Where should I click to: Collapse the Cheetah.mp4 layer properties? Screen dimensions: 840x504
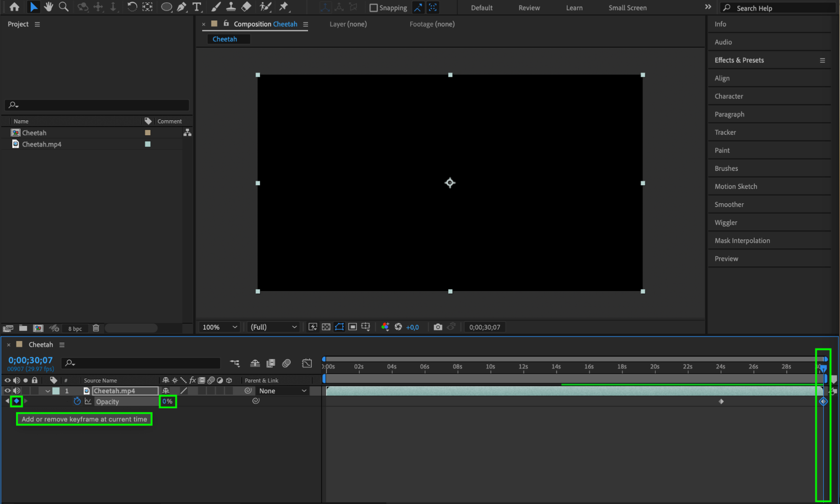47,391
